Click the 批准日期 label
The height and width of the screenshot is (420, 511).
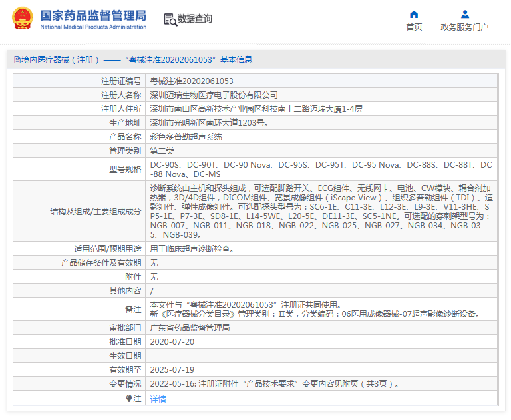click(125, 342)
